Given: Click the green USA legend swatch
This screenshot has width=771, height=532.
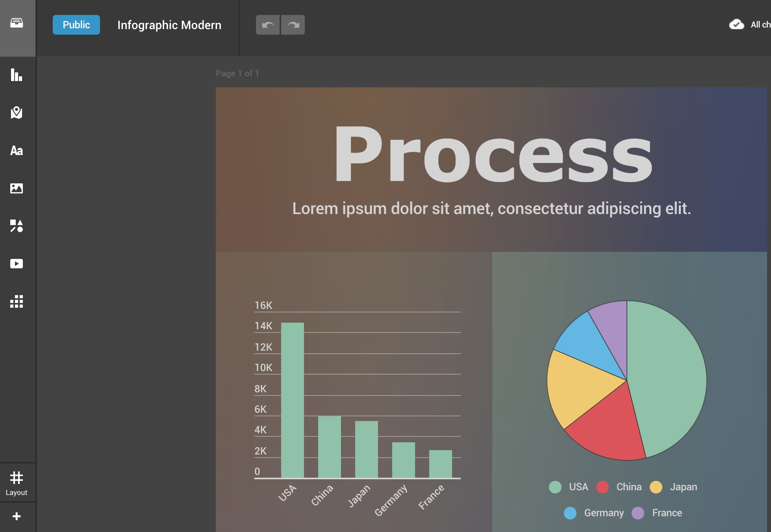Looking at the screenshot, I should (555, 487).
